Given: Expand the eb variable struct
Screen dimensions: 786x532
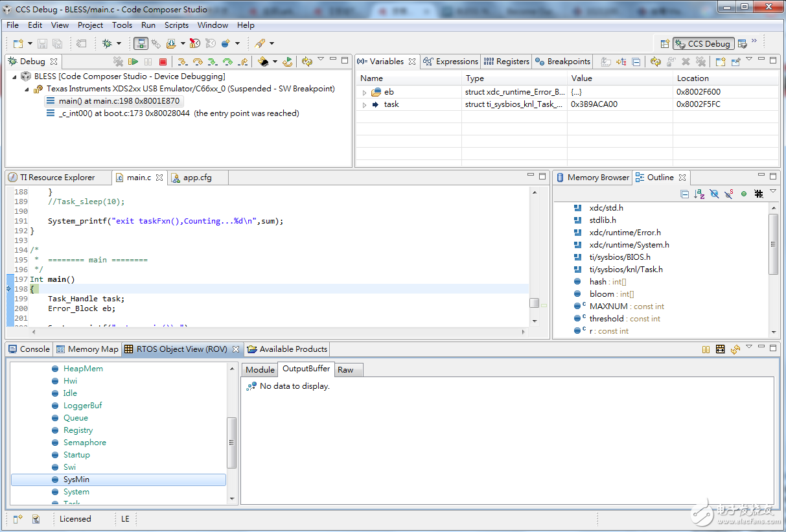Looking at the screenshot, I should [365, 92].
